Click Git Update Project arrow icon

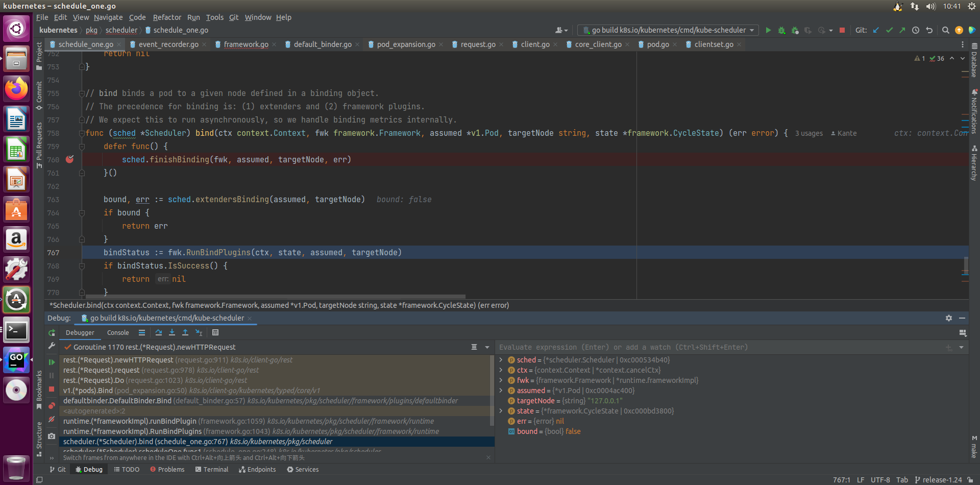tap(876, 31)
